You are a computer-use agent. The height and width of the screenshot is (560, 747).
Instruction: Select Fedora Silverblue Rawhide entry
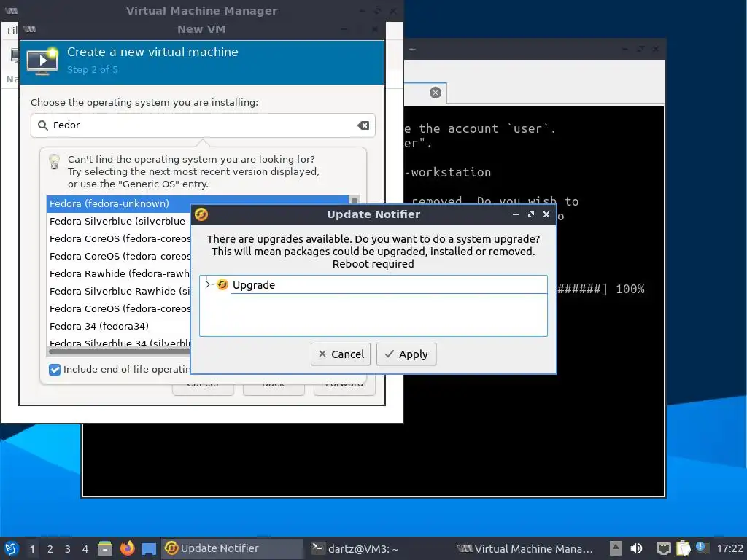tap(119, 291)
